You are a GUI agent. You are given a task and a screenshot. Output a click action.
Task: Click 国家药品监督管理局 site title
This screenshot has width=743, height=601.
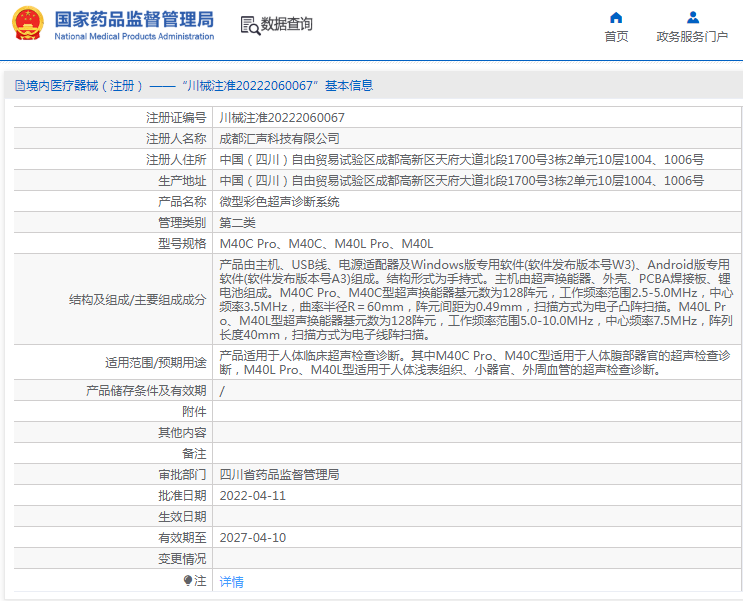(x=134, y=19)
